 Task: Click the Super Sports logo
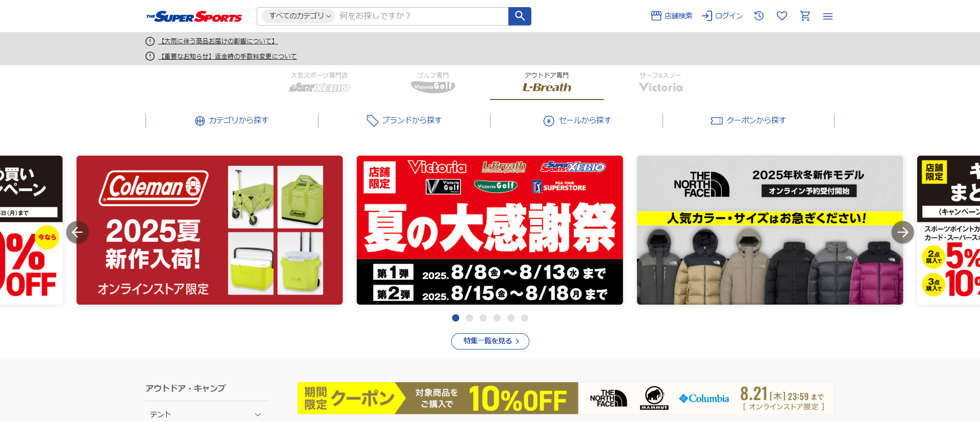pos(194,17)
